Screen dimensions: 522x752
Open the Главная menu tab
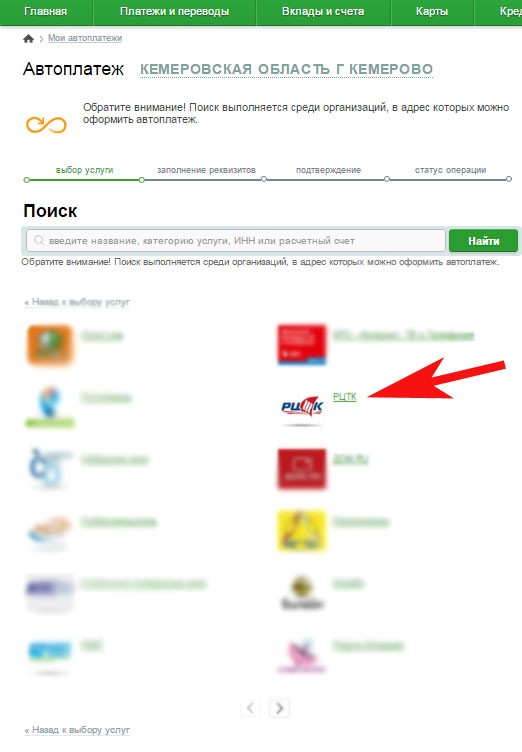46,12
